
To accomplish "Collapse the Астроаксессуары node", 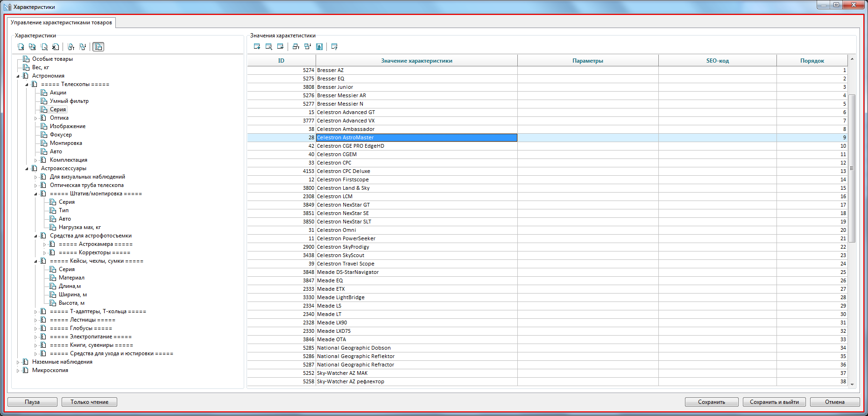I will click(x=27, y=169).
